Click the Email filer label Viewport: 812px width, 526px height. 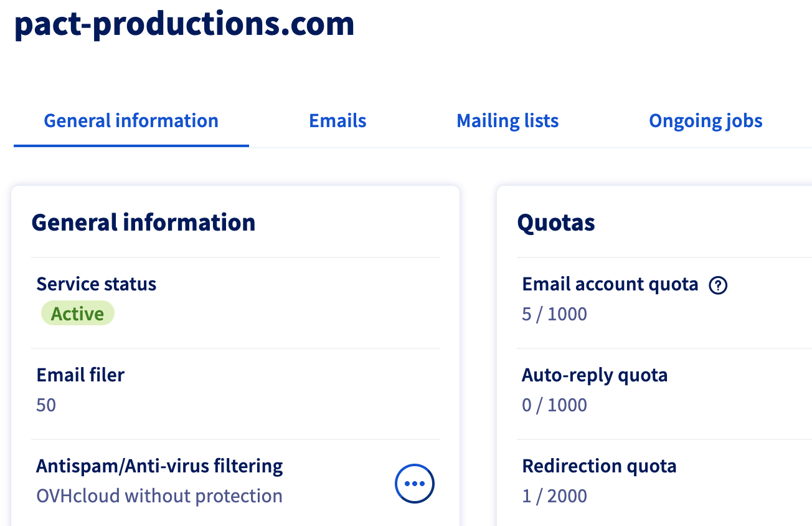(80, 375)
